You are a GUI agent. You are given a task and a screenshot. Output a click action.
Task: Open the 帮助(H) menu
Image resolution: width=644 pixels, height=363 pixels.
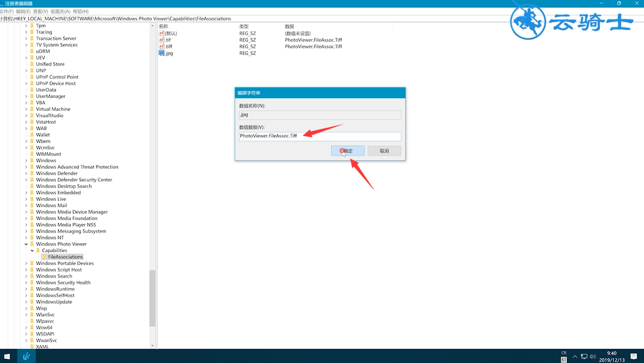click(81, 11)
